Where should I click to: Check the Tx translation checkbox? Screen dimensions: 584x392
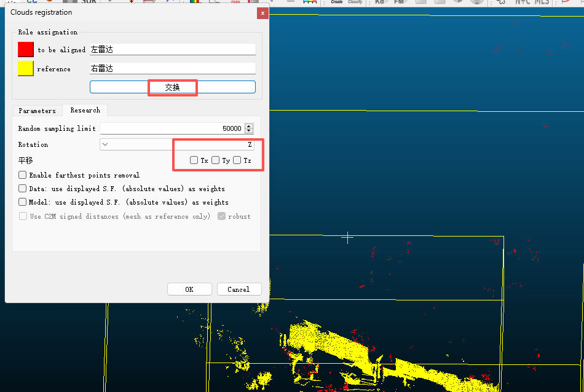[195, 160]
